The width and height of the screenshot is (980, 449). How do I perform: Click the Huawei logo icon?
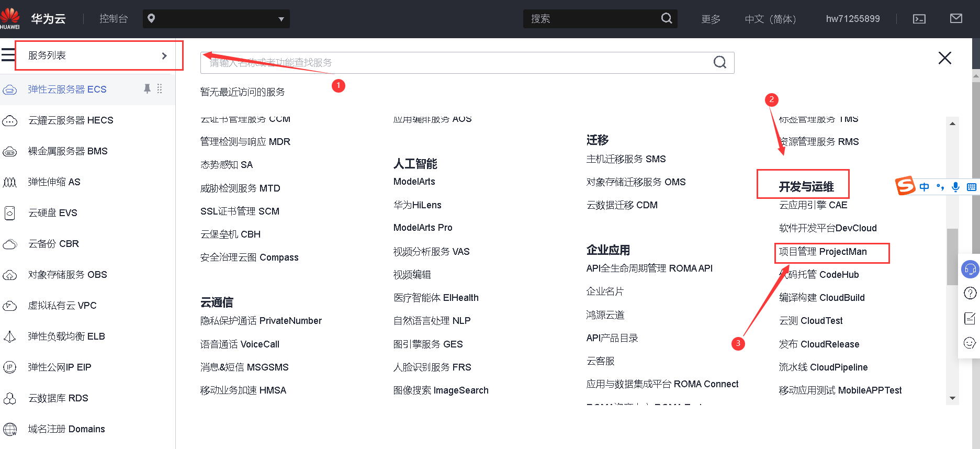point(9,18)
